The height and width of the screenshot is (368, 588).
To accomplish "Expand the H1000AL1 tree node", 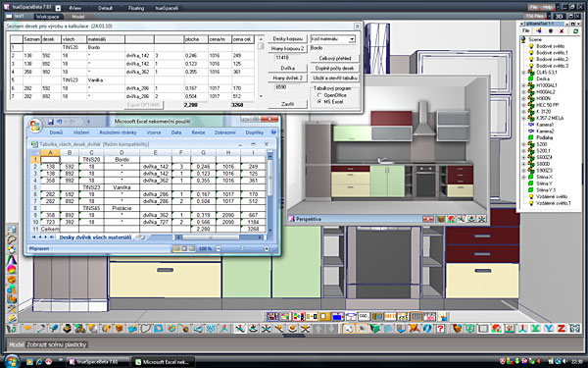I will click(524, 85).
